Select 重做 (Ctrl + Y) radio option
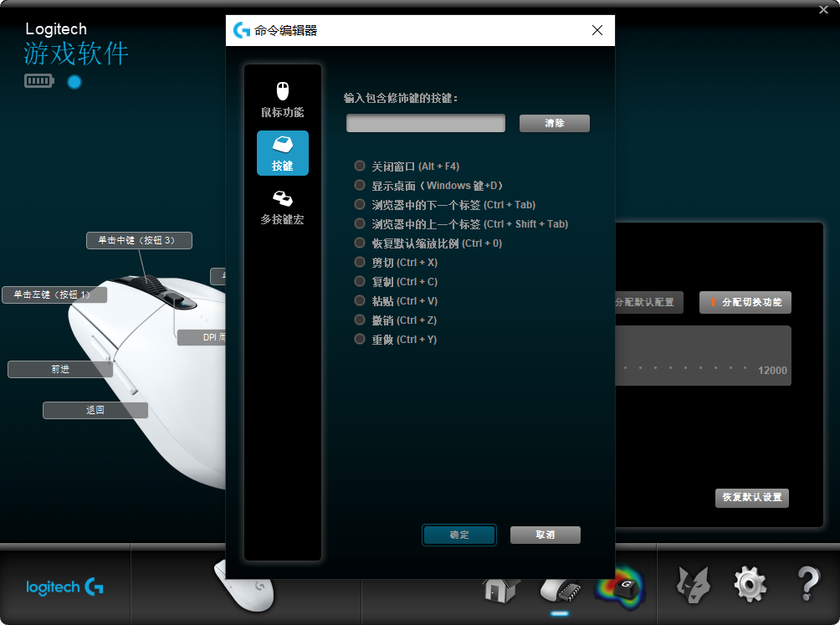Image resolution: width=840 pixels, height=625 pixels. (396, 340)
